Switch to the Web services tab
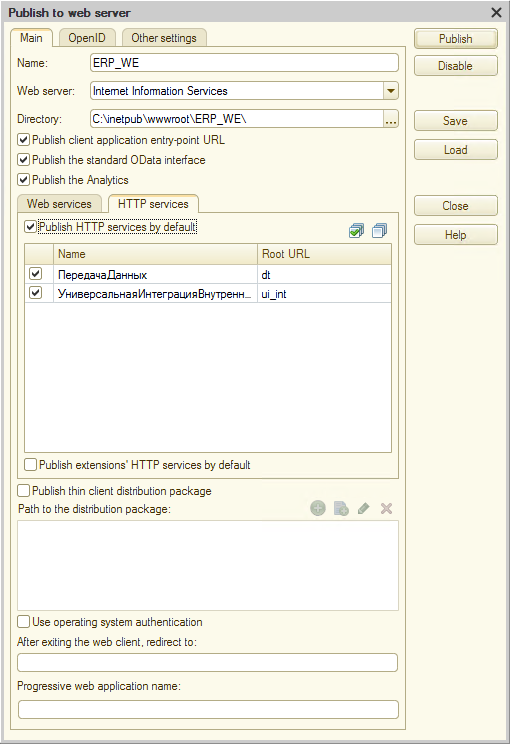This screenshot has height=744, width=510. click(59, 204)
